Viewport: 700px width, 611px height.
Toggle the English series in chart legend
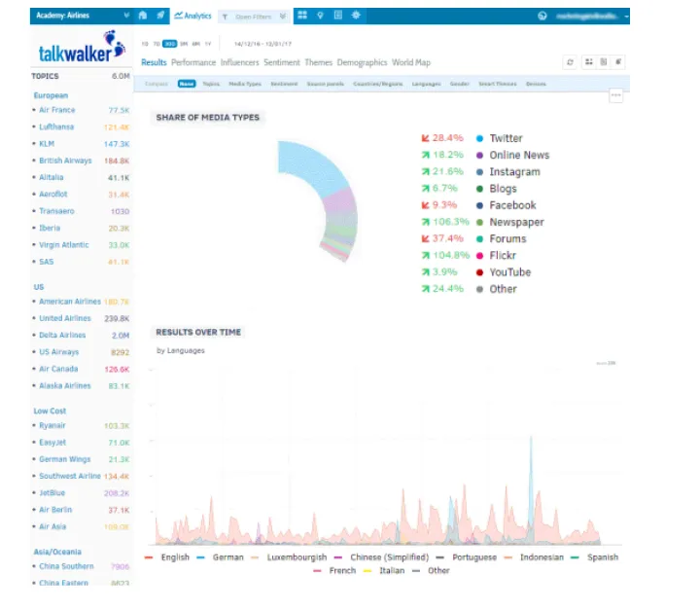point(167,557)
